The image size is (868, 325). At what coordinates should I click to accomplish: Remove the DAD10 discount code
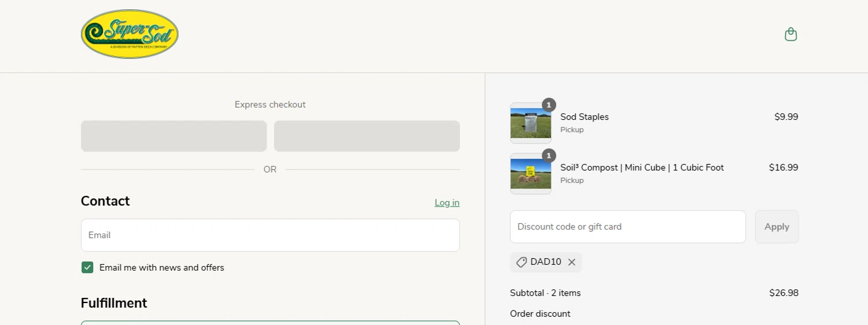[572, 262]
